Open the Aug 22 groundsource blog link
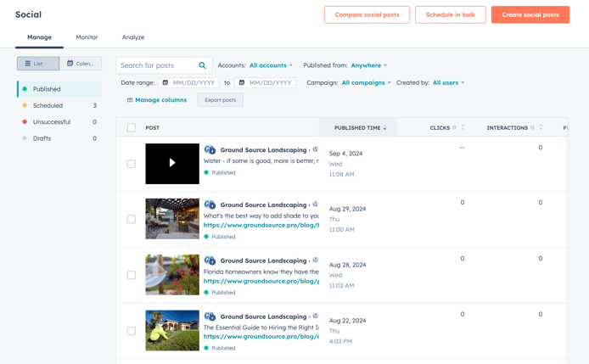 (261, 336)
